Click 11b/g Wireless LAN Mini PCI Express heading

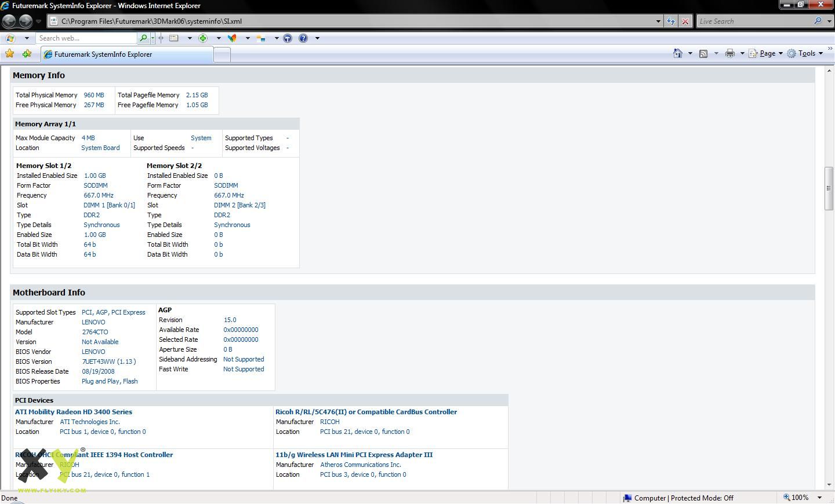354,455
